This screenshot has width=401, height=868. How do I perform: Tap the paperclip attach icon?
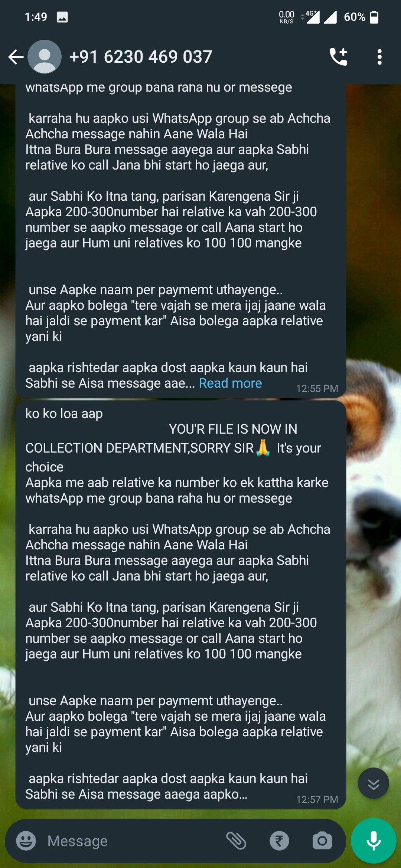coord(236,841)
